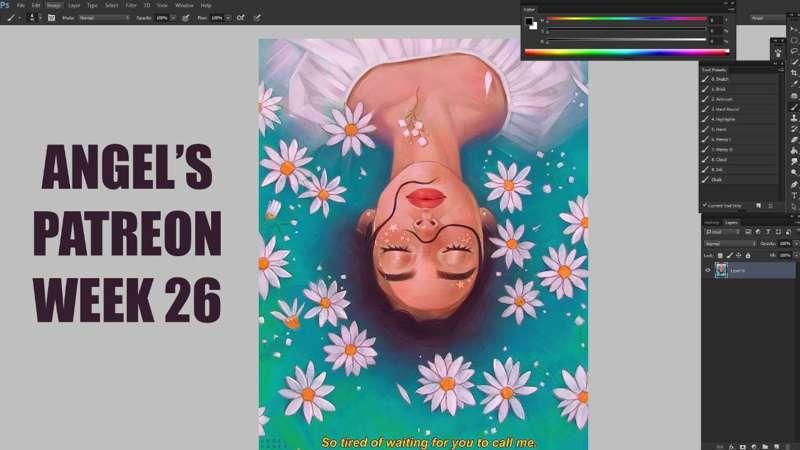Open the Select menu
Screen dimensions: 800x450
coord(111,5)
